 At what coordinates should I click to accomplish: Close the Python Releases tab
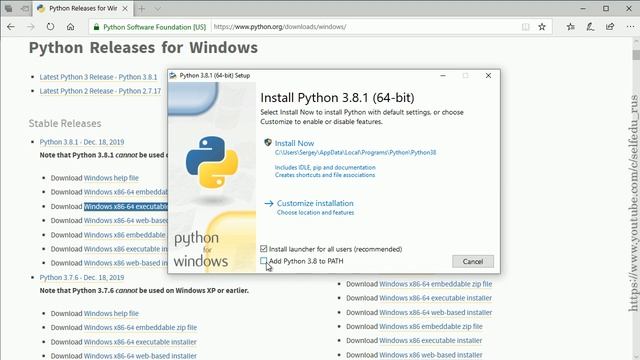click(x=125, y=8)
